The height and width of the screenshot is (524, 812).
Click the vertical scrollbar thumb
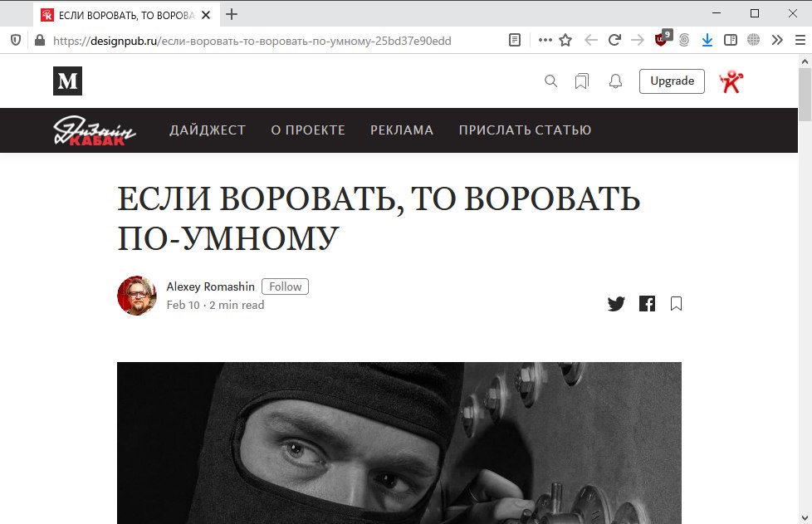click(805, 94)
